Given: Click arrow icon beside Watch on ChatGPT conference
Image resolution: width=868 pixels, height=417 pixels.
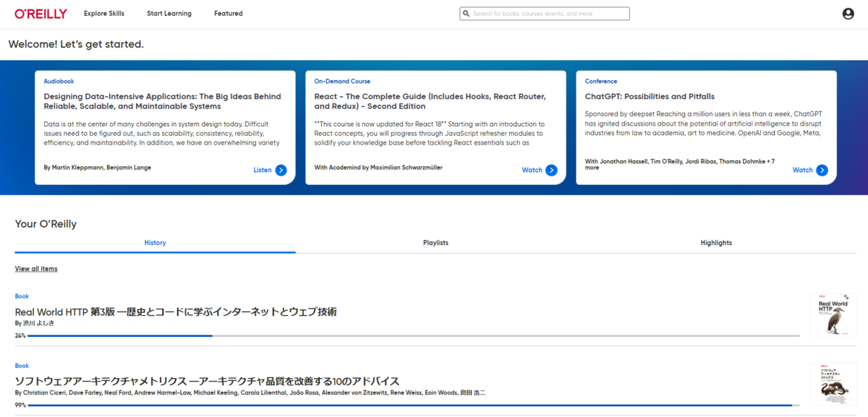Looking at the screenshot, I should (x=822, y=171).
